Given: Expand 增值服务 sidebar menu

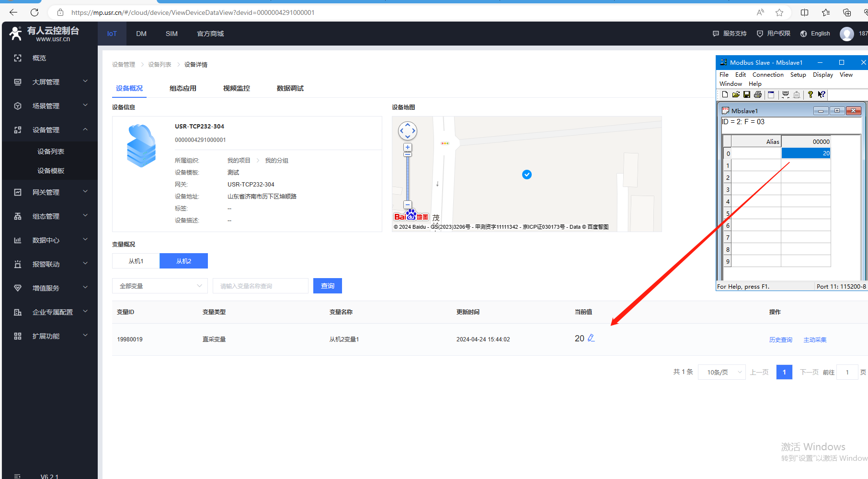Looking at the screenshot, I should [x=50, y=288].
